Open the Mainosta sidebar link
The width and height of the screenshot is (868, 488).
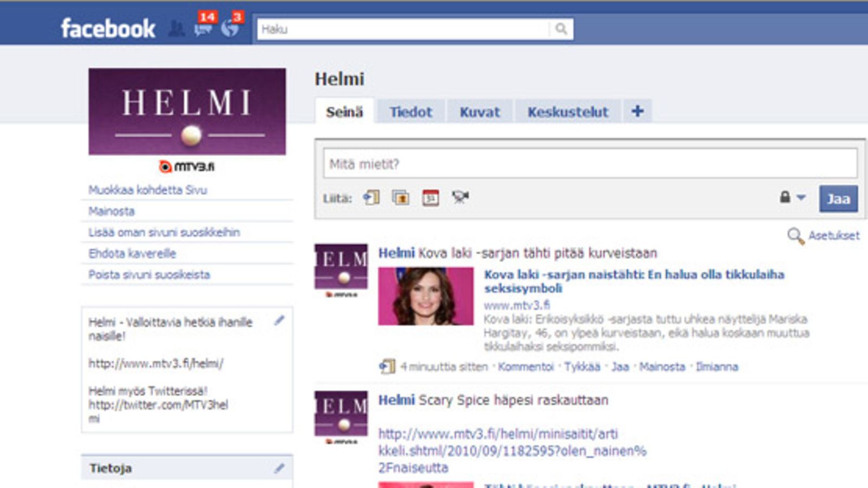[111, 211]
